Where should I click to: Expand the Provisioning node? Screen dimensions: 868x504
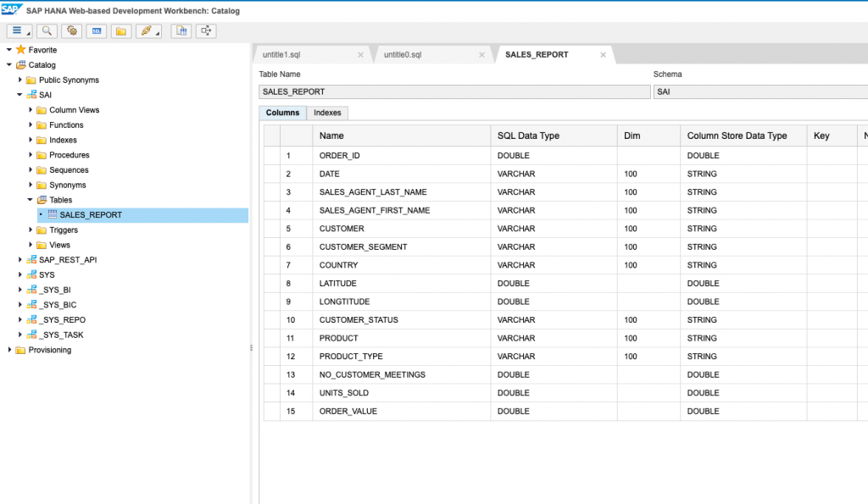tap(9, 350)
